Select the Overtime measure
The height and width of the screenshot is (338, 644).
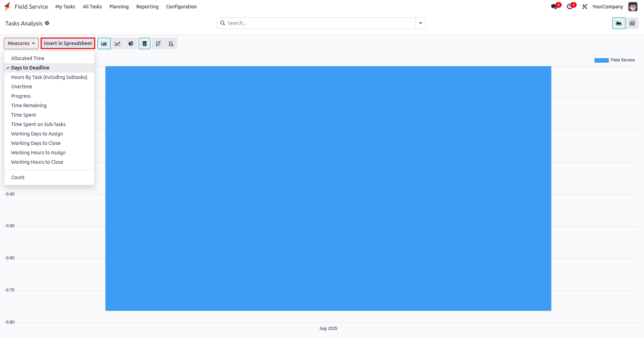49,87
